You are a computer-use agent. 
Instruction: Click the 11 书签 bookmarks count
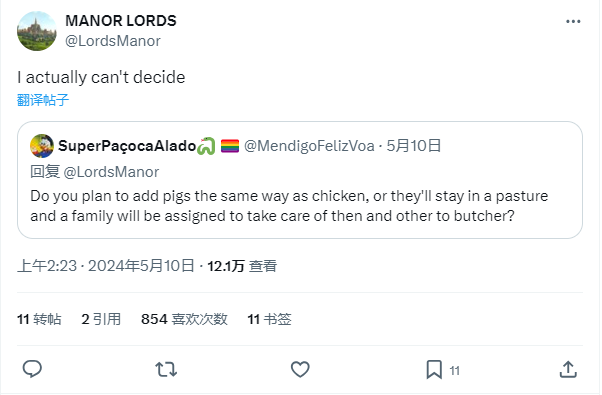pos(269,319)
